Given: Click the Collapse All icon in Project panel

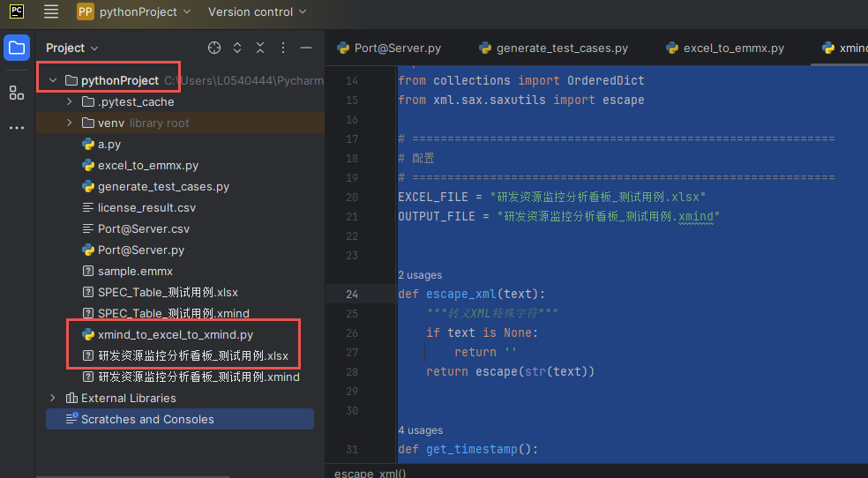Looking at the screenshot, I should pos(260,49).
